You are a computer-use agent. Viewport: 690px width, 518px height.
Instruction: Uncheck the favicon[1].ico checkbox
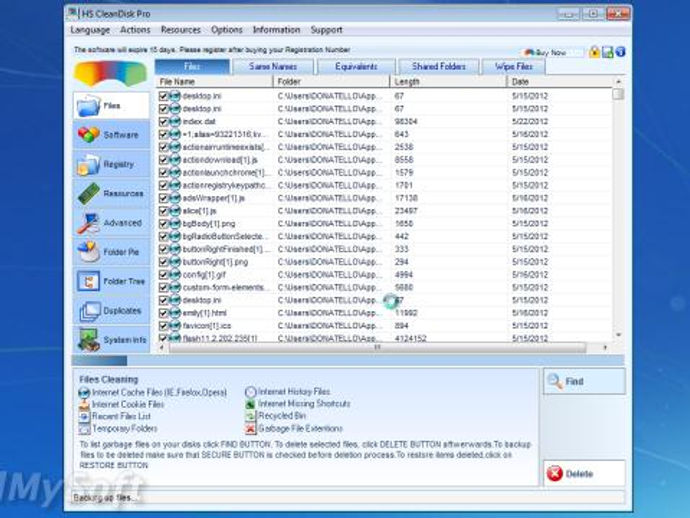[x=163, y=326]
